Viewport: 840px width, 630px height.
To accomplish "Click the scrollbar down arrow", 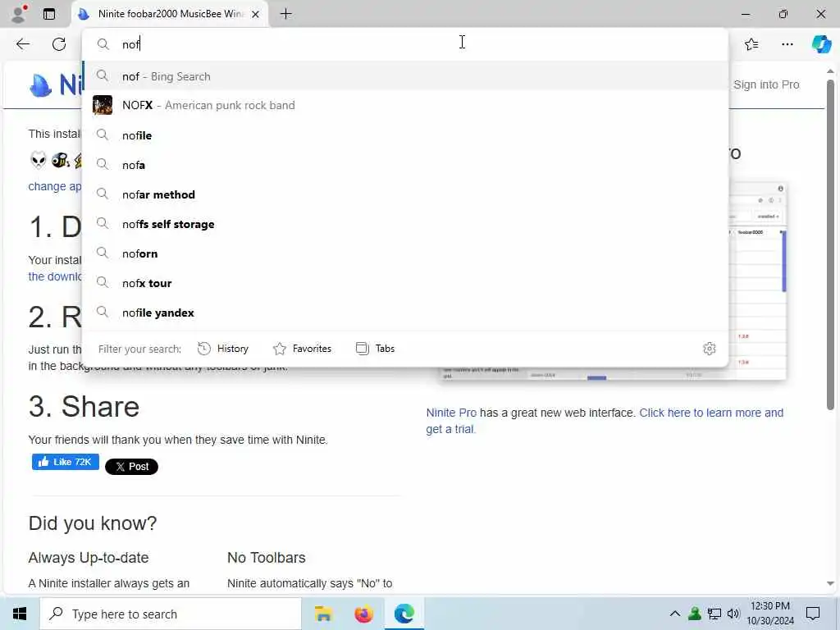I will tap(830, 583).
